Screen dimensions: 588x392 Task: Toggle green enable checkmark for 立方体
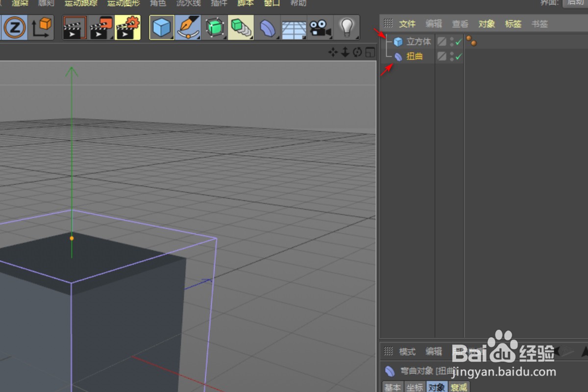point(459,42)
